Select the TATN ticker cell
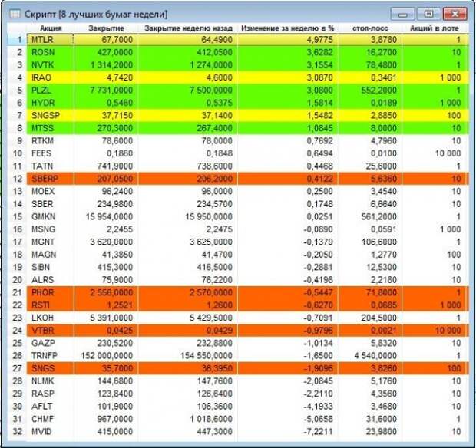The width and height of the screenshot is (476, 448). 51,166
